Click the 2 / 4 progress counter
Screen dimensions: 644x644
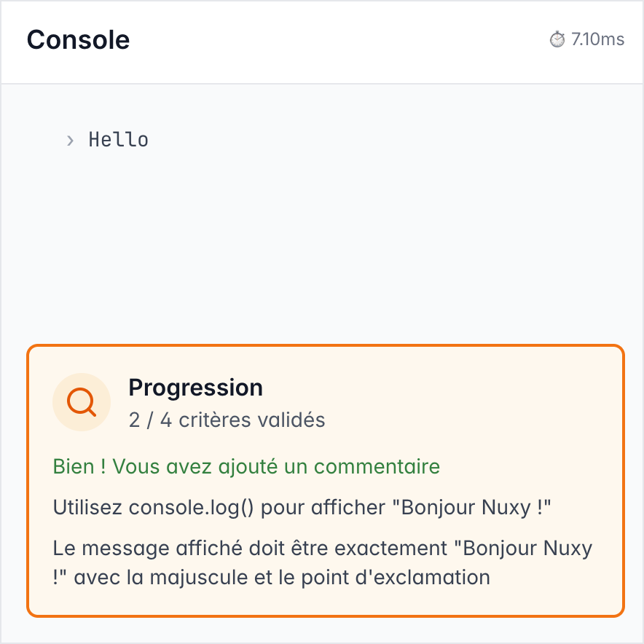click(224, 420)
